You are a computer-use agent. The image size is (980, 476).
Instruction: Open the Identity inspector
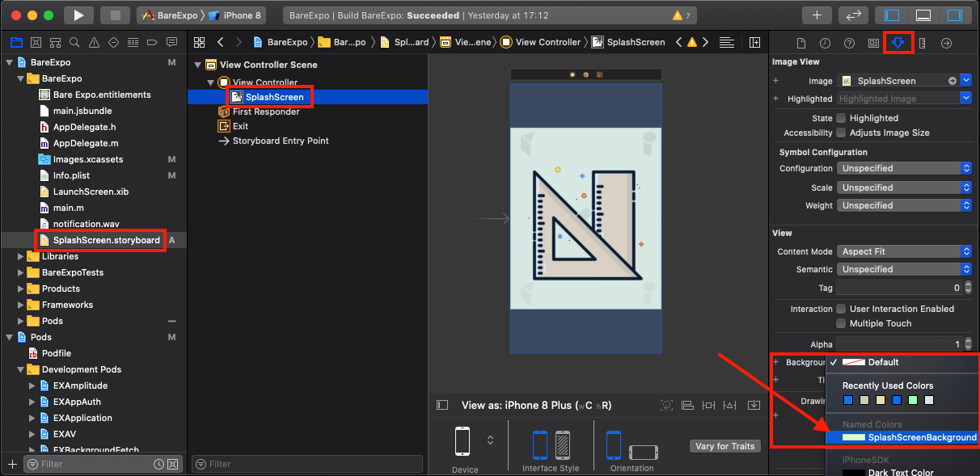(873, 43)
